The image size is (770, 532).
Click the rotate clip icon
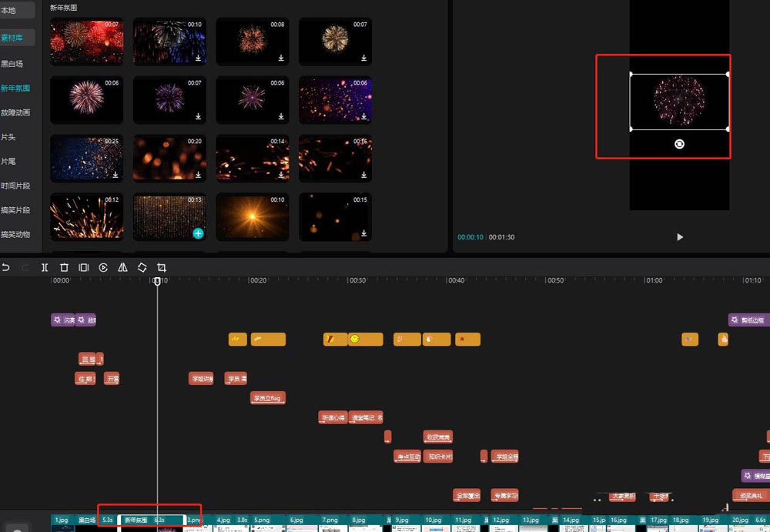click(x=142, y=267)
